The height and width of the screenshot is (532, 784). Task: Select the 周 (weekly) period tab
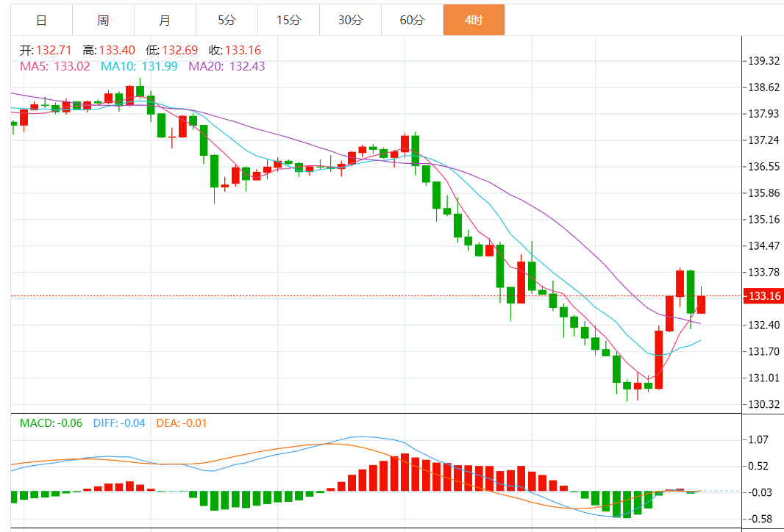pos(103,20)
